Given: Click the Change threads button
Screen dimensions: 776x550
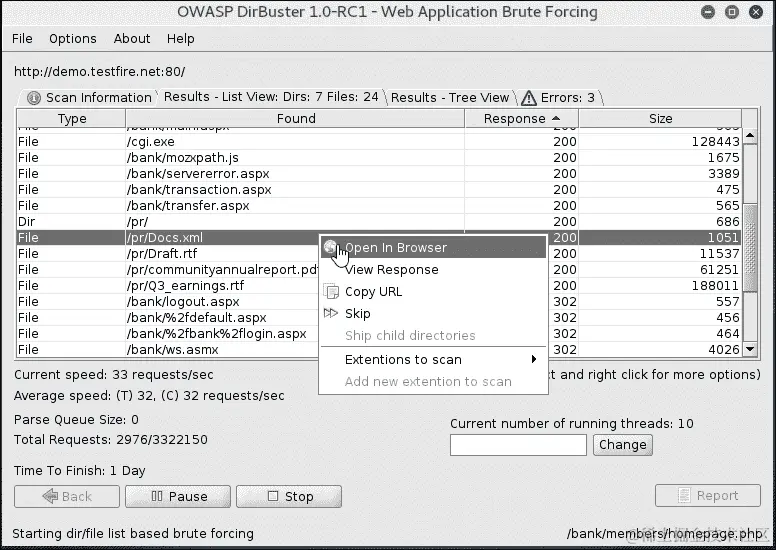Looking at the screenshot, I should (x=623, y=445).
